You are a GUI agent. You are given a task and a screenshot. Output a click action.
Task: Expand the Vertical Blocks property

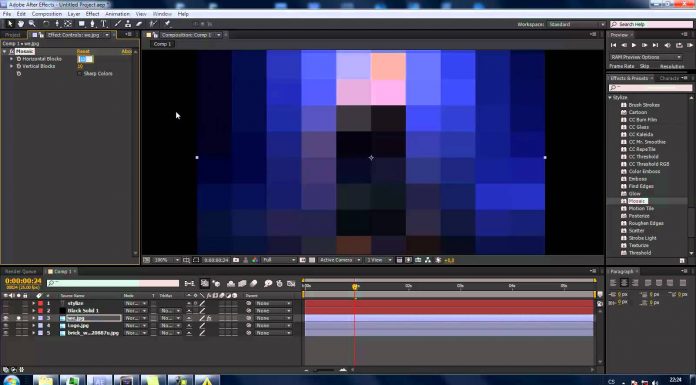12,66
